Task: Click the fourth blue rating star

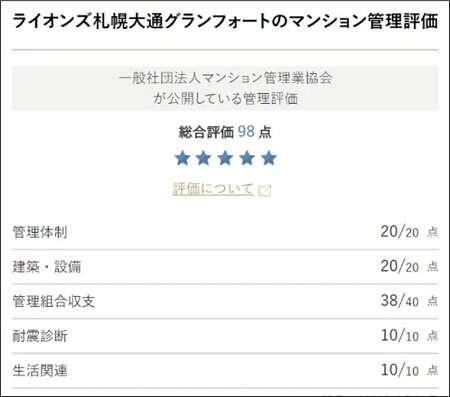Action: [247, 158]
